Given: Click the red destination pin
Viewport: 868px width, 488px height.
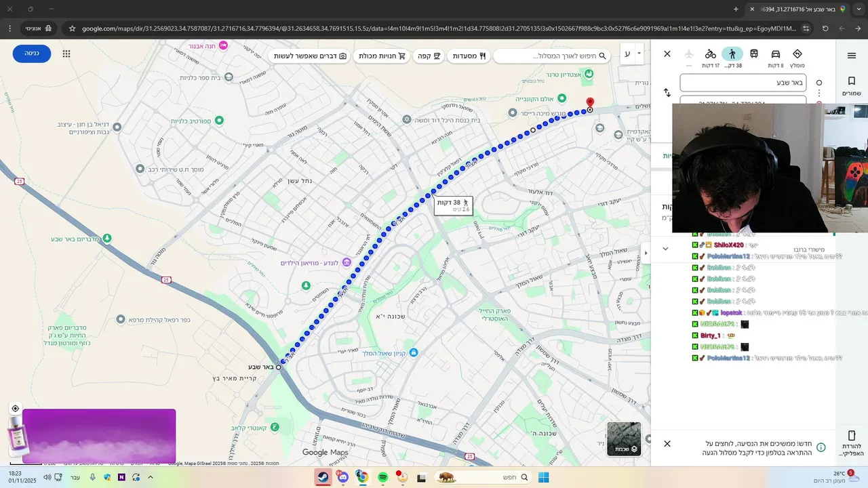Looking at the screenshot, I should click(x=590, y=104).
